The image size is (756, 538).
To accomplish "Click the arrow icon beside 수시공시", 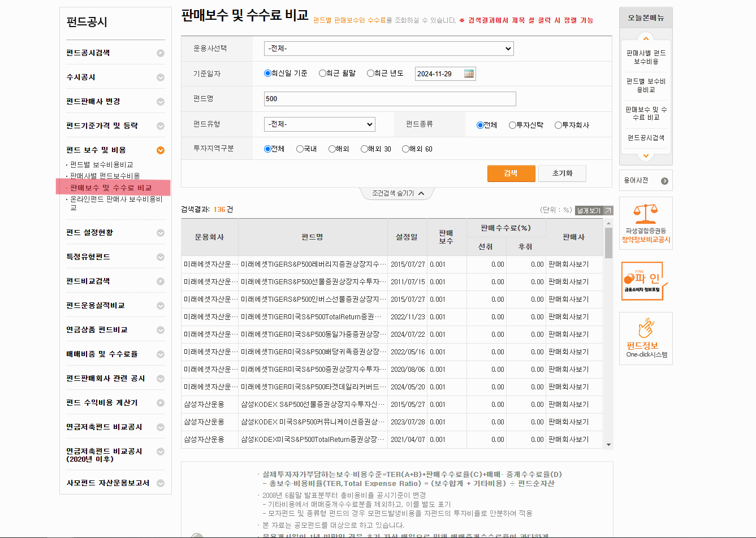I will pos(161,77).
